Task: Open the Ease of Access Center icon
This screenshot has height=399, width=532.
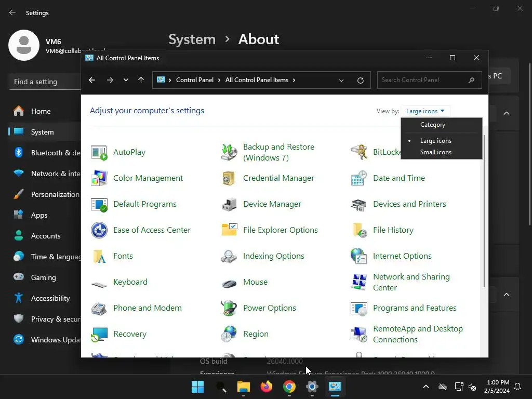Action: point(99,230)
